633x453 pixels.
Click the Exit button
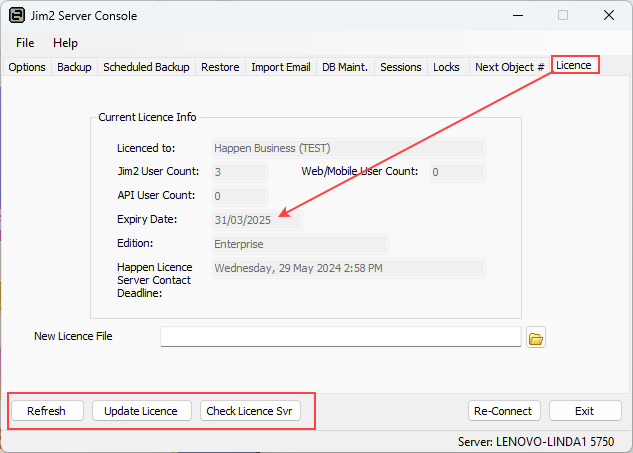(x=585, y=411)
